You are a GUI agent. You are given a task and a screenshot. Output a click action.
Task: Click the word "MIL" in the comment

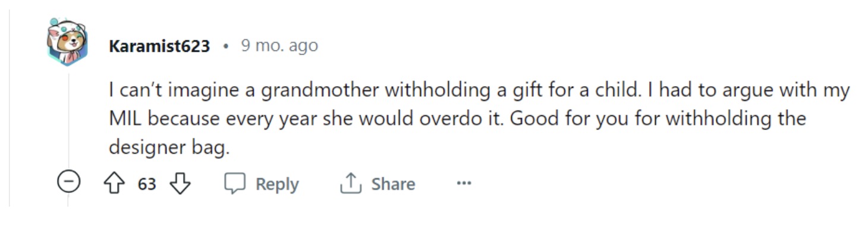coord(125,119)
